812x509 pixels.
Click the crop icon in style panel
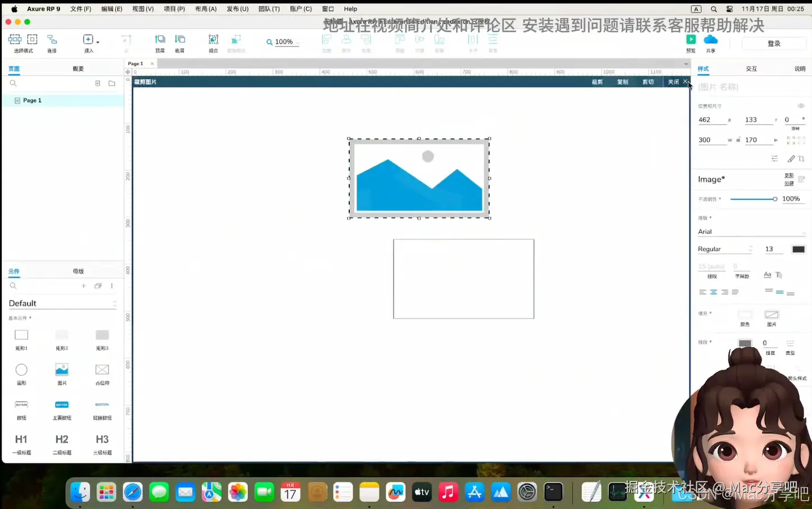(x=801, y=159)
